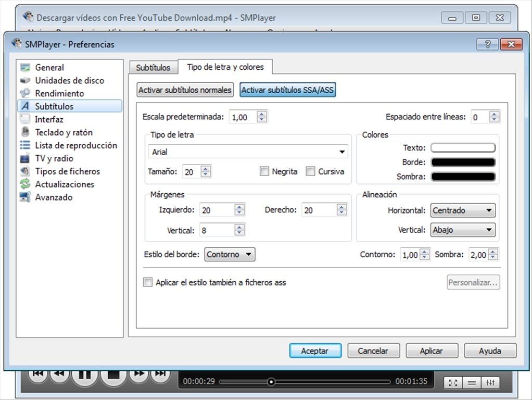
Task: Click the SMPlayer icon in the main player title bar
Action: tap(28, 17)
